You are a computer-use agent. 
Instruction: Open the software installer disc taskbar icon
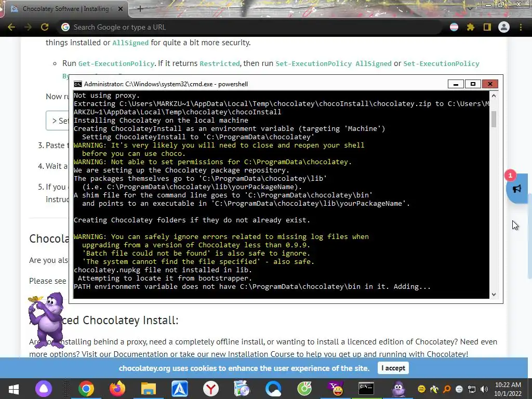click(242, 389)
